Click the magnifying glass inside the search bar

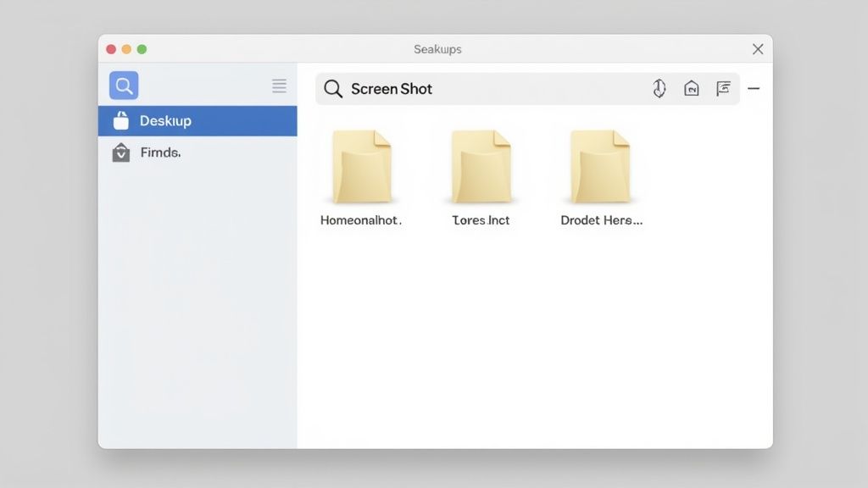332,89
